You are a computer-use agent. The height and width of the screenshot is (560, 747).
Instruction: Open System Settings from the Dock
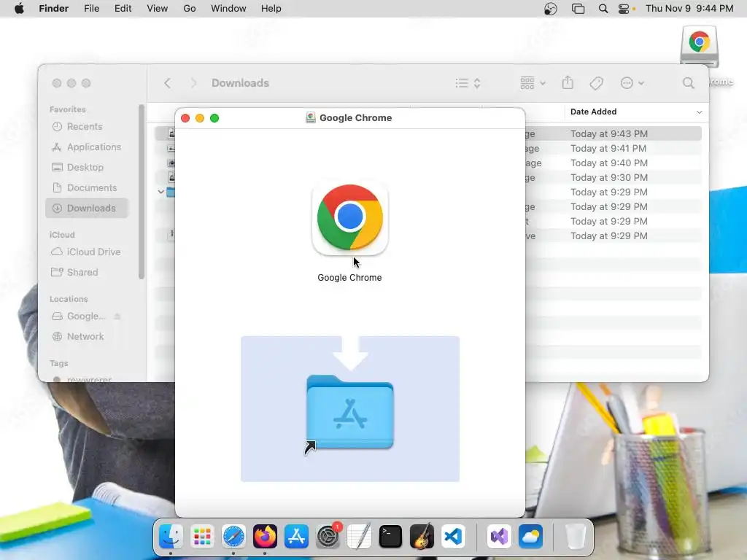[328, 537]
